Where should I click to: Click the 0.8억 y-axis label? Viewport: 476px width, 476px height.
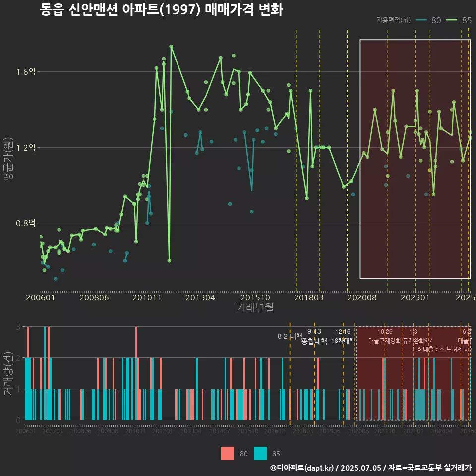pyautogui.click(x=25, y=223)
